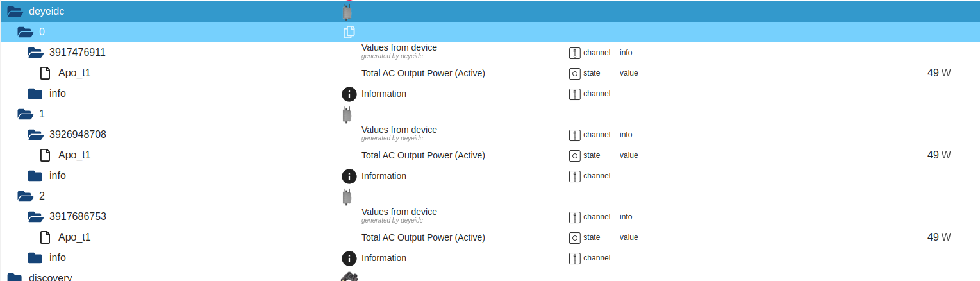Collapse instance 0 folder

(x=25, y=32)
